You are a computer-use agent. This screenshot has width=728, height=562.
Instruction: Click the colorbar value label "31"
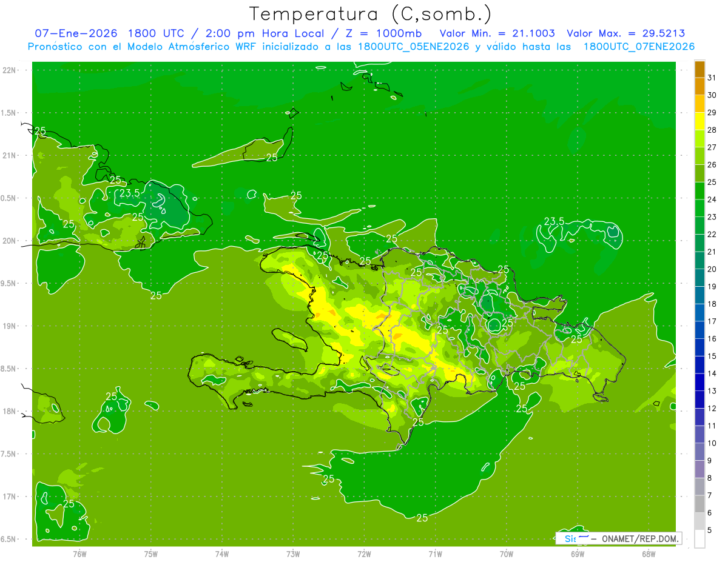[712, 77]
